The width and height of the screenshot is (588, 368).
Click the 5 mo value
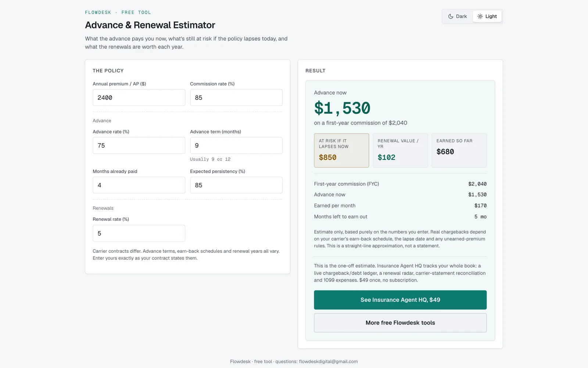pos(480,217)
